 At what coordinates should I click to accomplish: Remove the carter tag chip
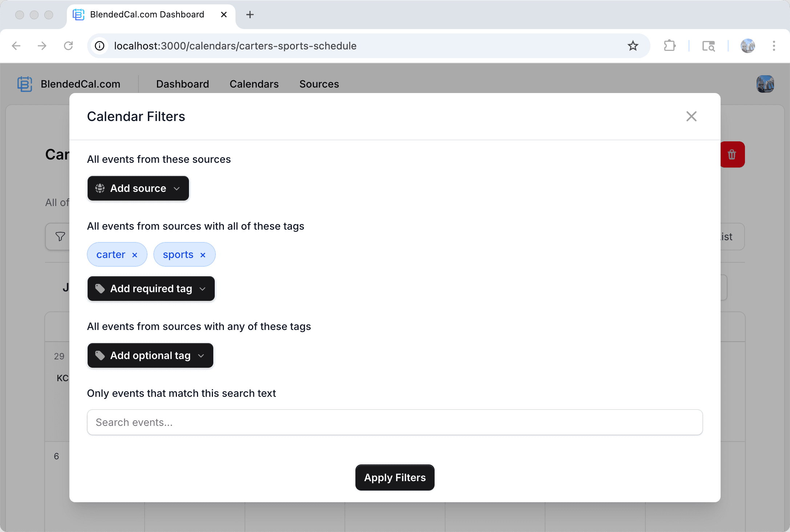pos(135,255)
